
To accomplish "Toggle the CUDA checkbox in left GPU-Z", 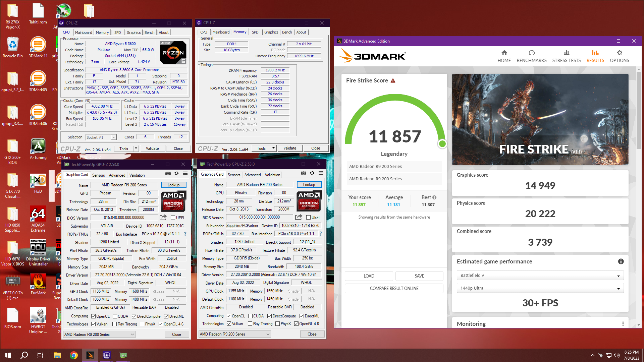I will (x=115, y=316).
